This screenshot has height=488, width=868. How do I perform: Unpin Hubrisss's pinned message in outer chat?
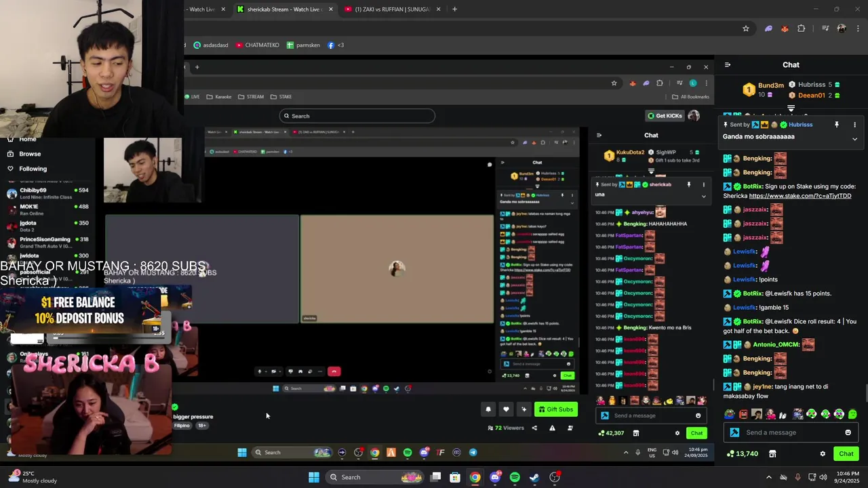coord(837,125)
